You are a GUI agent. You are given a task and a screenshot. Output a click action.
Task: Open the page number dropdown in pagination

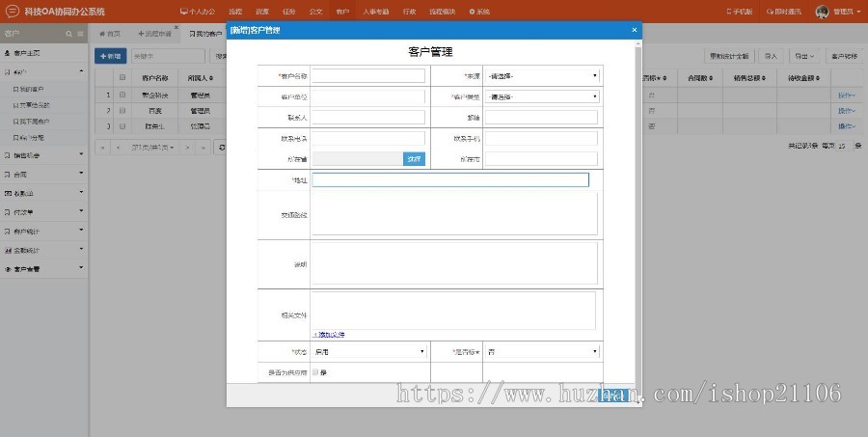(152, 148)
